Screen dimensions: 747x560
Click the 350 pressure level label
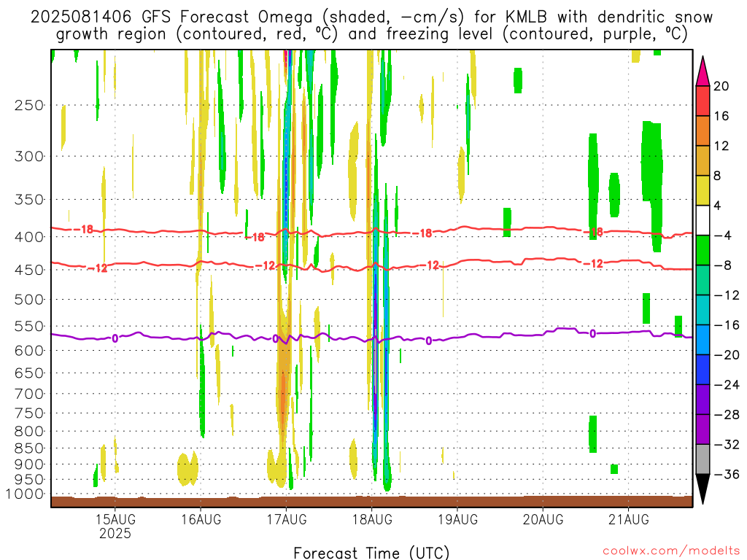(29, 200)
